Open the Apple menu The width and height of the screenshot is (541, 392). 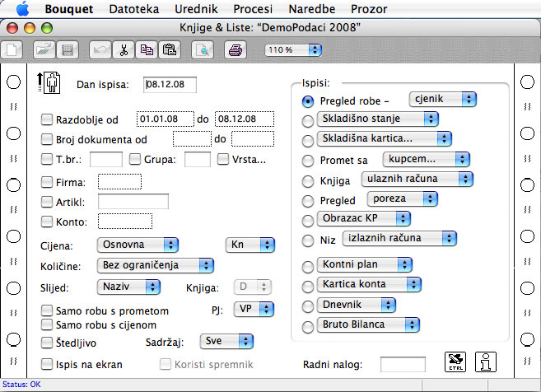pos(23,8)
